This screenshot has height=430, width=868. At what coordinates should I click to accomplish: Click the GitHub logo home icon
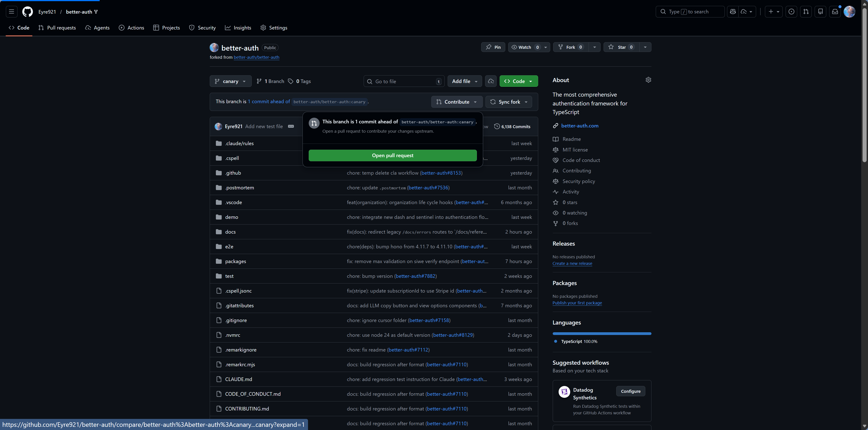coord(28,12)
